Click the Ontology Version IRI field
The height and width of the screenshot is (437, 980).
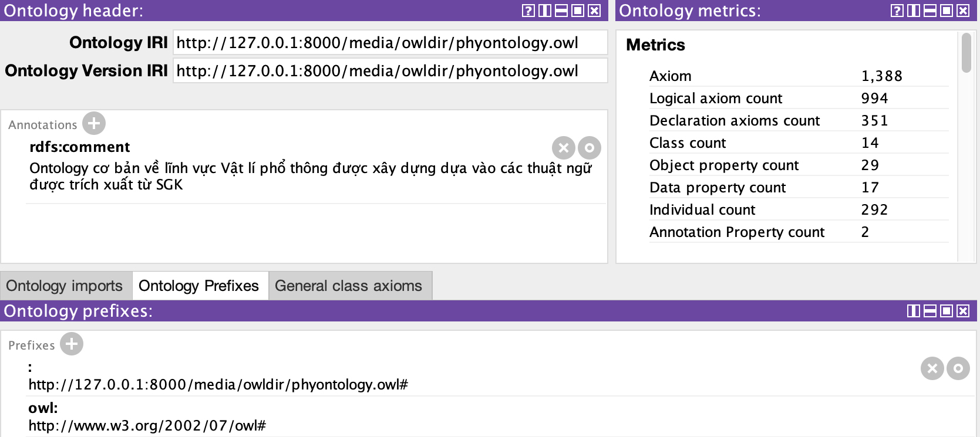390,71
